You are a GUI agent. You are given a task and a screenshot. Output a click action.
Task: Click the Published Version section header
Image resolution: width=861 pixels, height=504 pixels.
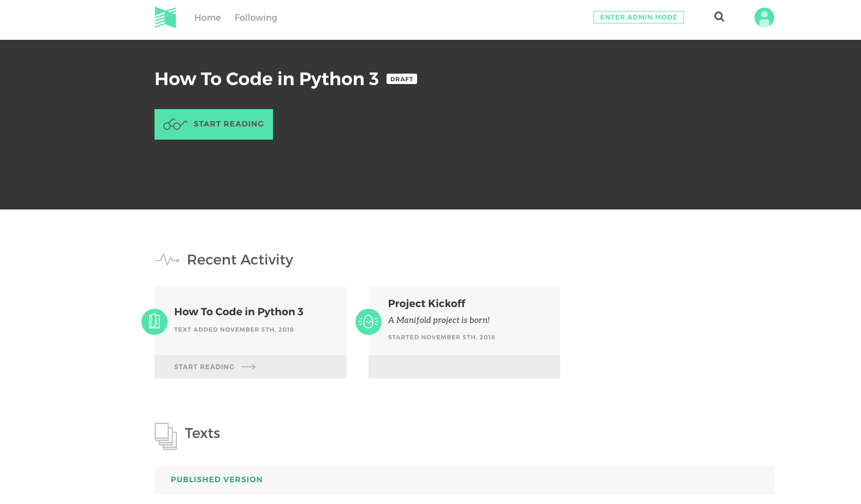pos(217,479)
